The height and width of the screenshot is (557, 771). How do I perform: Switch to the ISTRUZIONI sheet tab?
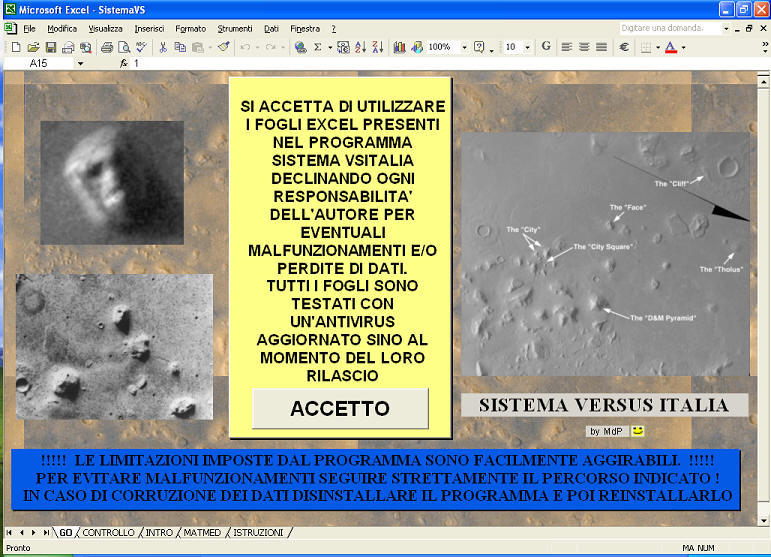(258, 532)
